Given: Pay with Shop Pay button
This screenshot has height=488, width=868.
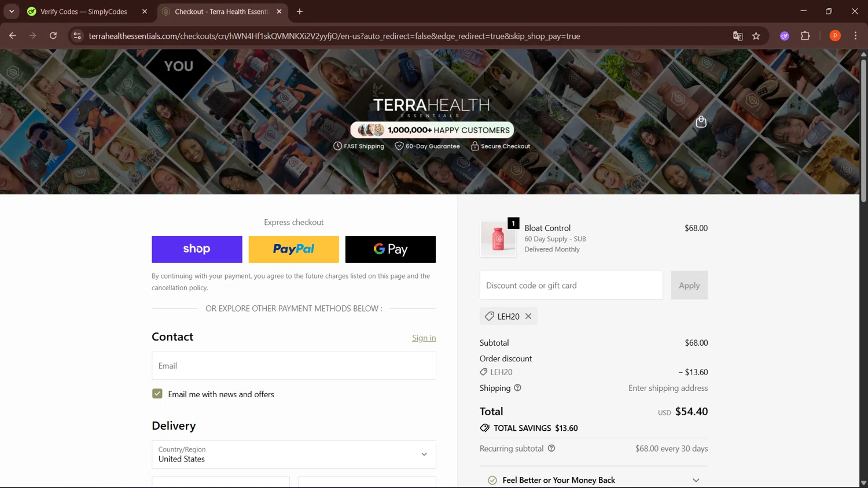Looking at the screenshot, I should [197, 249].
